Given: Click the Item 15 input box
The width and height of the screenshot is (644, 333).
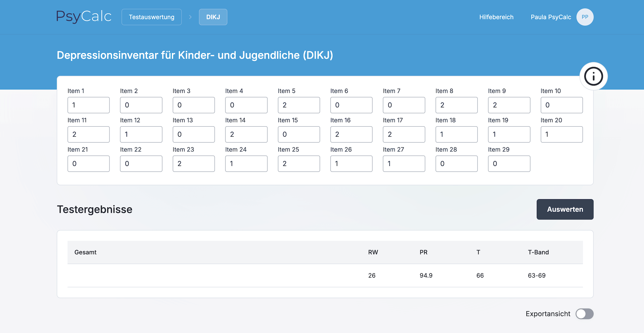Looking at the screenshot, I should pos(299,134).
